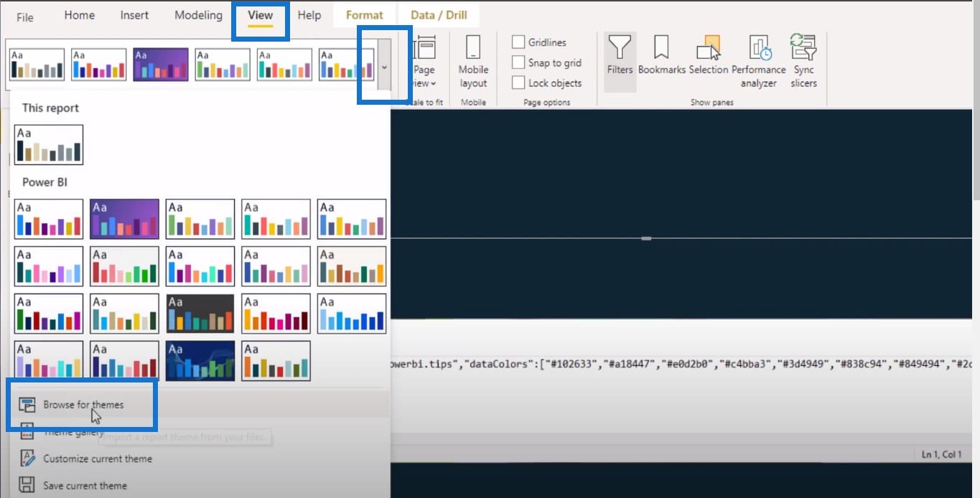980x498 pixels.
Task: Click the vertical scrollbar on the right
Action: pyautogui.click(x=976, y=100)
